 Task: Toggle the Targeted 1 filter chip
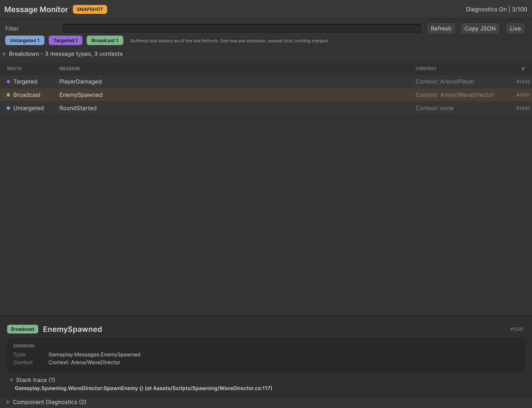66,40
